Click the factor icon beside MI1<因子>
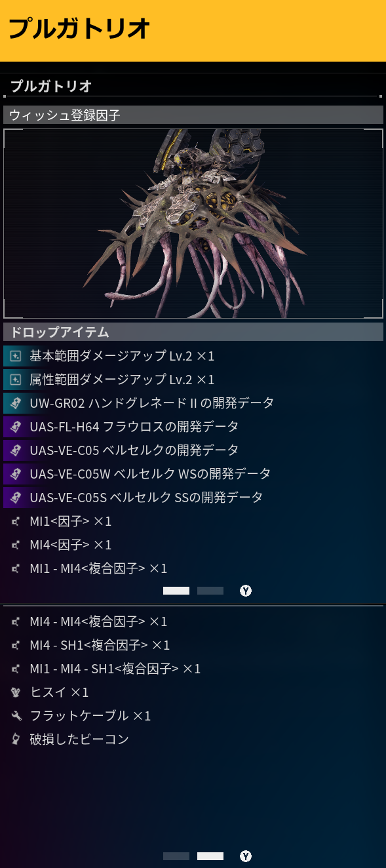This screenshot has height=868, width=386. tap(16, 522)
